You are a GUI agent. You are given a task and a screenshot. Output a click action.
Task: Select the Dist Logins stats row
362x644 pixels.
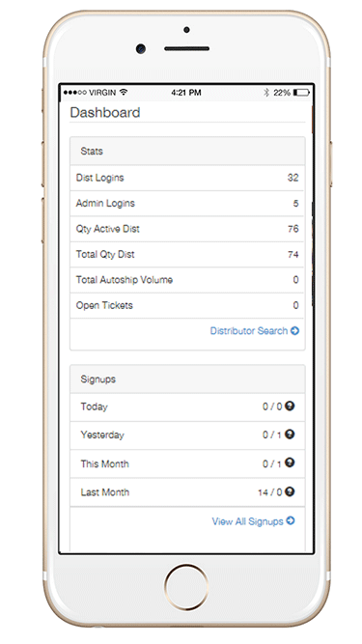click(x=187, y=178)
